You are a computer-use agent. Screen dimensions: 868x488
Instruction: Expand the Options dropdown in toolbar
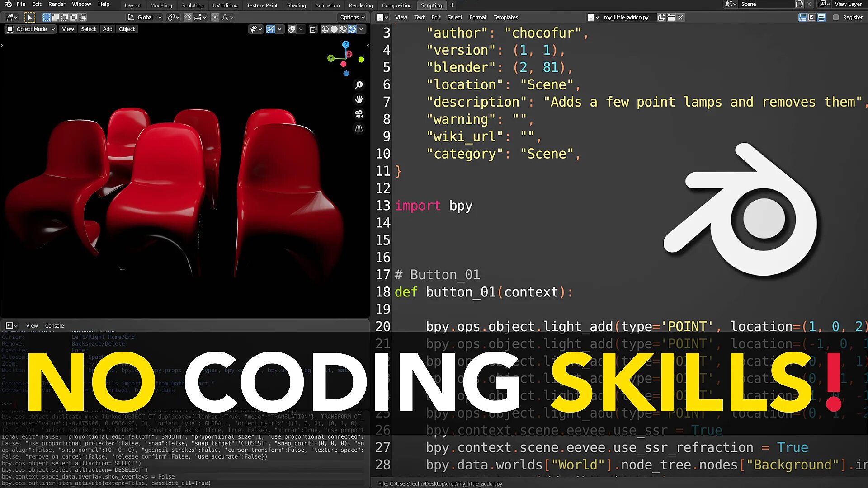352,17
